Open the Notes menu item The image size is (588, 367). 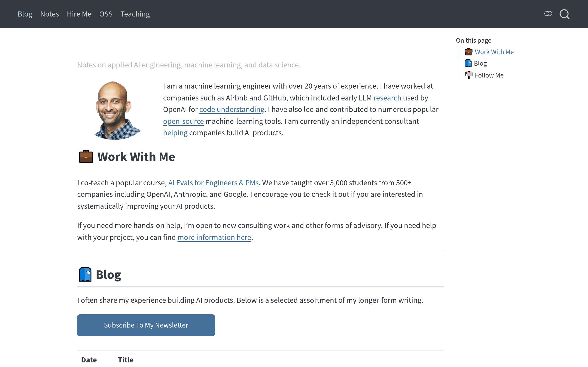[x=50, y=14]
